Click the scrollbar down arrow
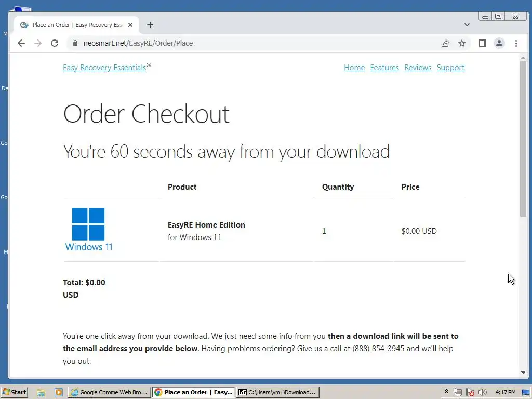Viewport: 532px width, 399px height. point(523,372)
